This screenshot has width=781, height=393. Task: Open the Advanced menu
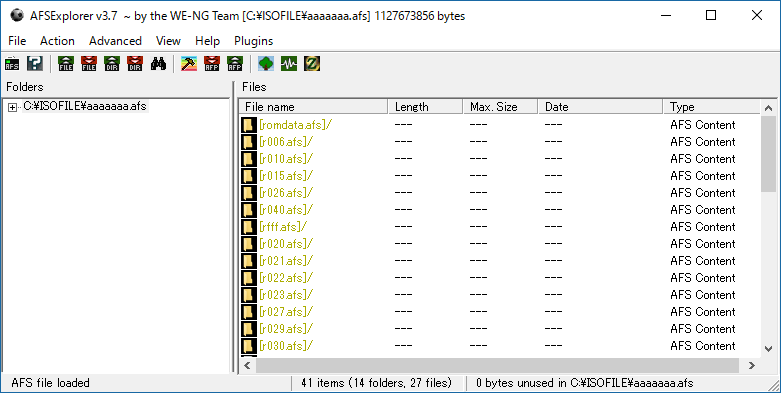click(x=115, y=41)
